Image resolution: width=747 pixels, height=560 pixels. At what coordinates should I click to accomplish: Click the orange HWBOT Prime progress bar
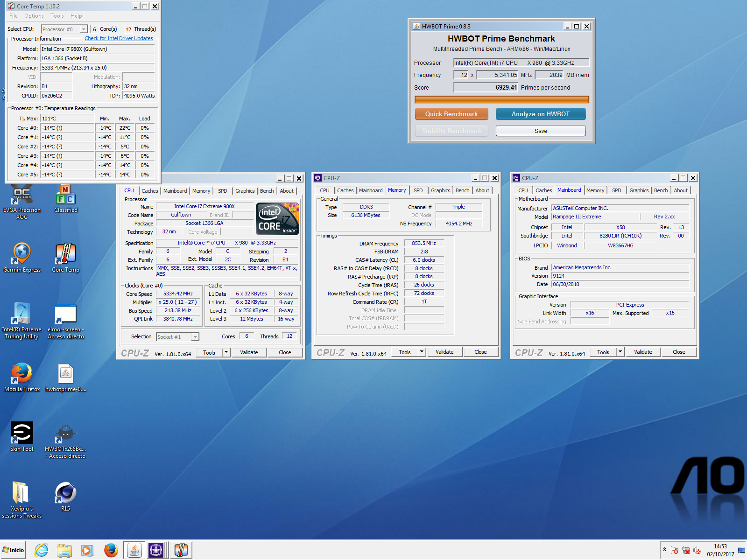[x=502, y=99]
